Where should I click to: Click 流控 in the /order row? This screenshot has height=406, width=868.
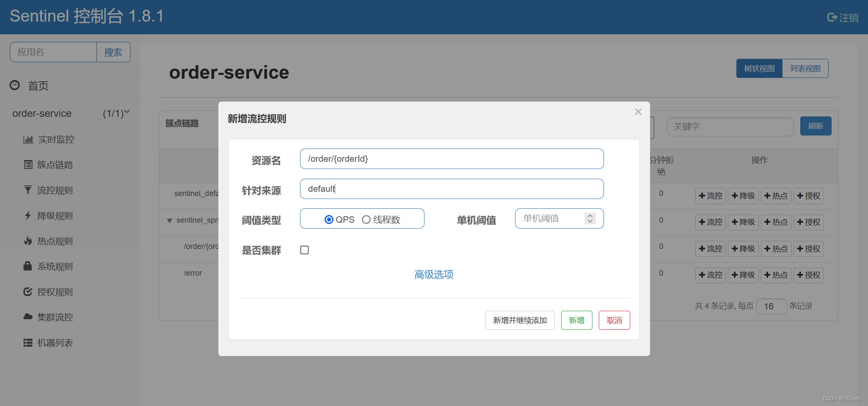pyautogui.click(x=711, y=249)
